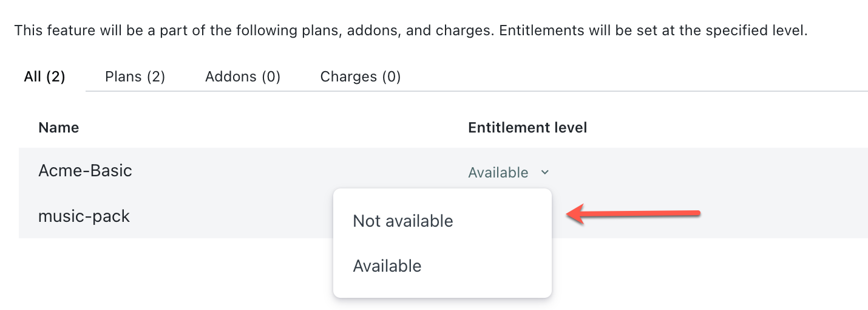The width and height of the screenshot is (868, 310).
Task: Open the Plans (2) tab
Action: click(x=135, y=77)
